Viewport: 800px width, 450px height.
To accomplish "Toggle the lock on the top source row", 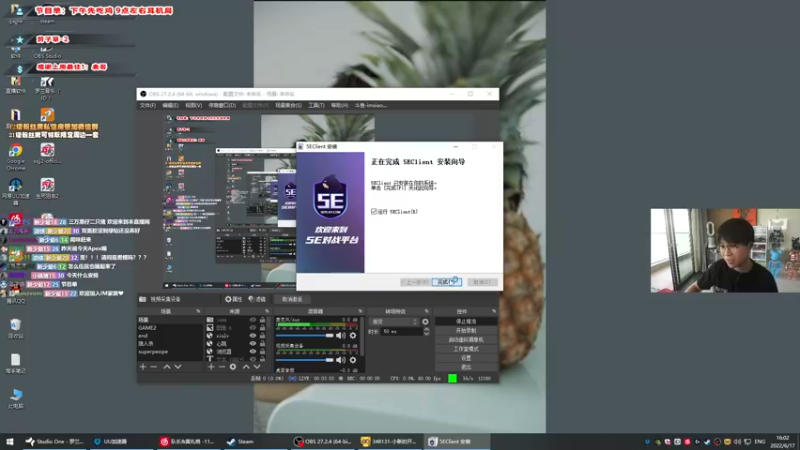I will click(x=262, y=320).
